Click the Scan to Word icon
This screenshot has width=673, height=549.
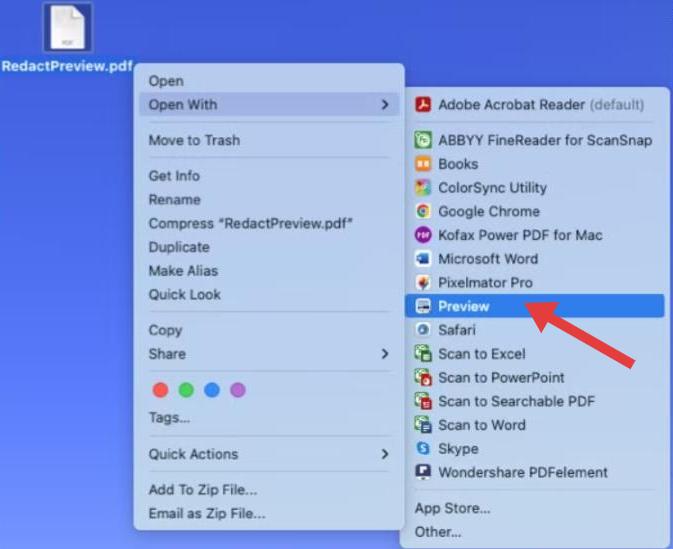click(423, 425)
